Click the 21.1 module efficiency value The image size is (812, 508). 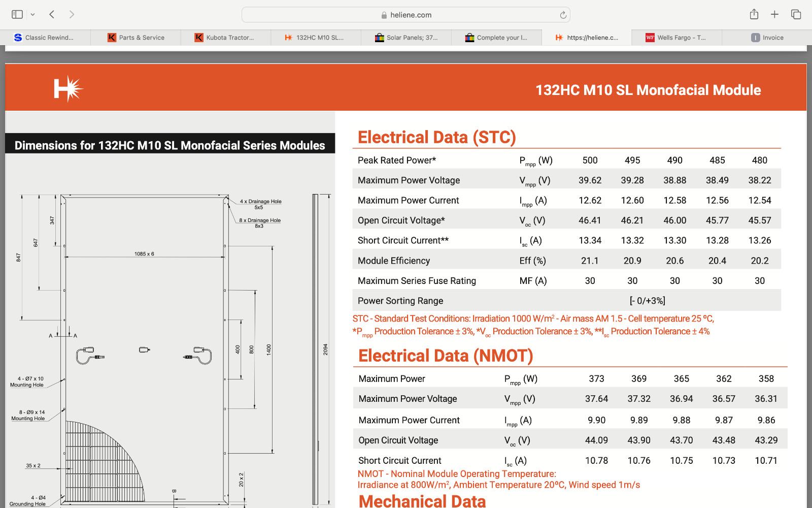590,261
